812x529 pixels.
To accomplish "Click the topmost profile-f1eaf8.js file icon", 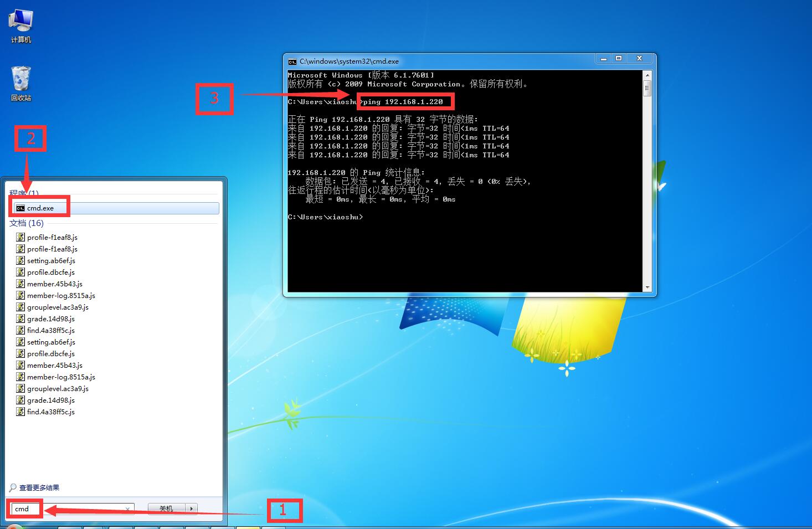I will [20, 237].
